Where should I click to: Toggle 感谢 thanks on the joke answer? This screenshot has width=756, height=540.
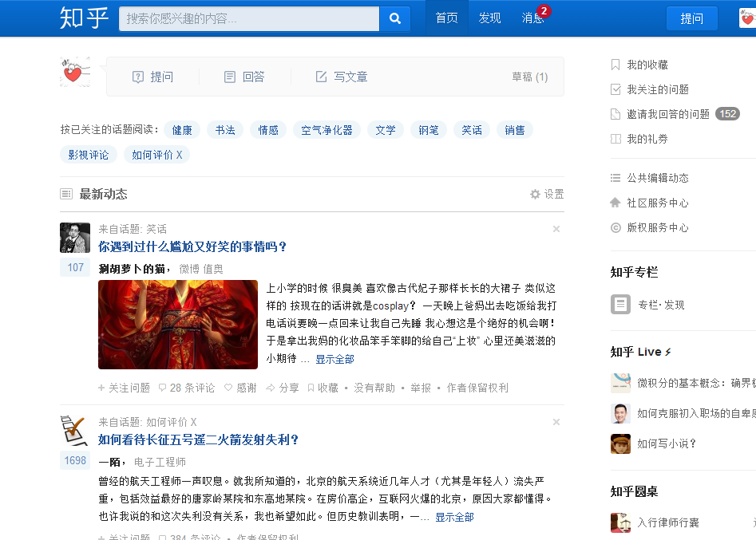pyautogui.click(x=228, y=387)
